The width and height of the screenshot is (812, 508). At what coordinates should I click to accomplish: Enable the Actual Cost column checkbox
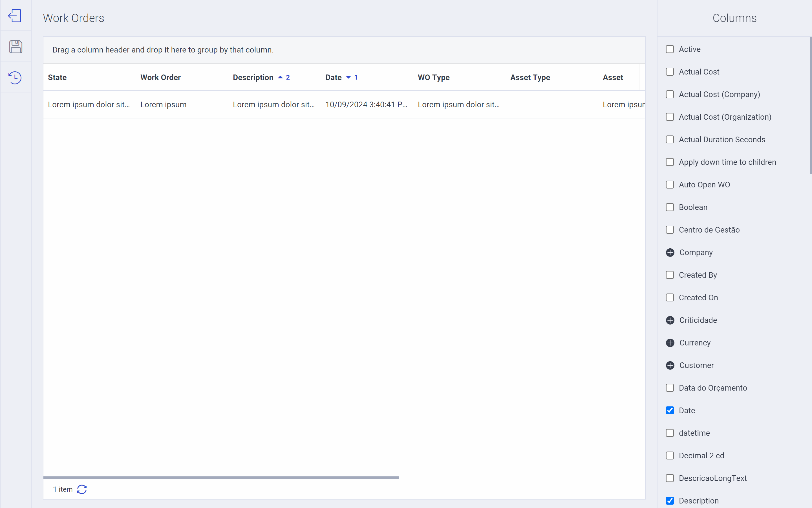pos(670,72)
